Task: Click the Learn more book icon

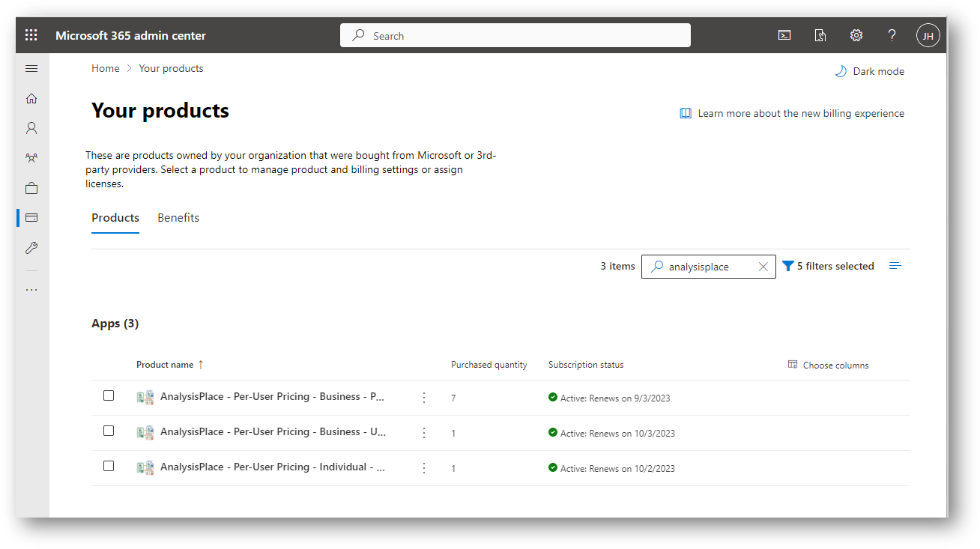Action: point(686,114)
